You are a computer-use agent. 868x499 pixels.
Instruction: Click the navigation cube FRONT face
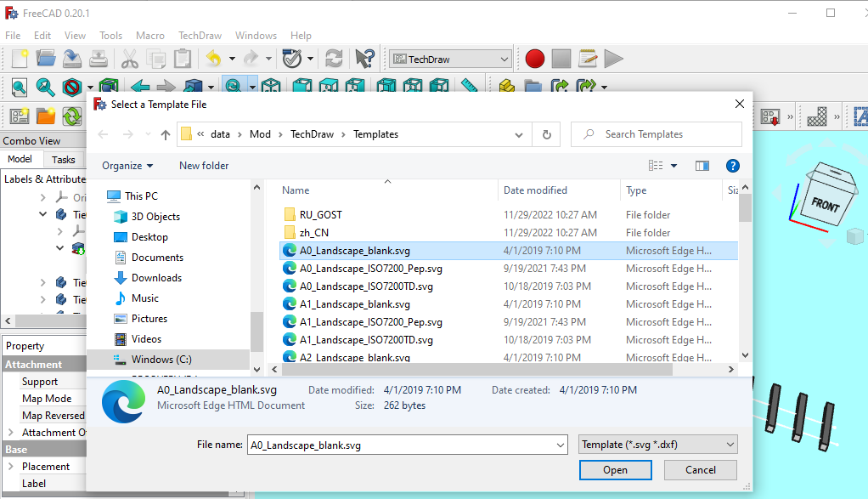tap(826, 204)
